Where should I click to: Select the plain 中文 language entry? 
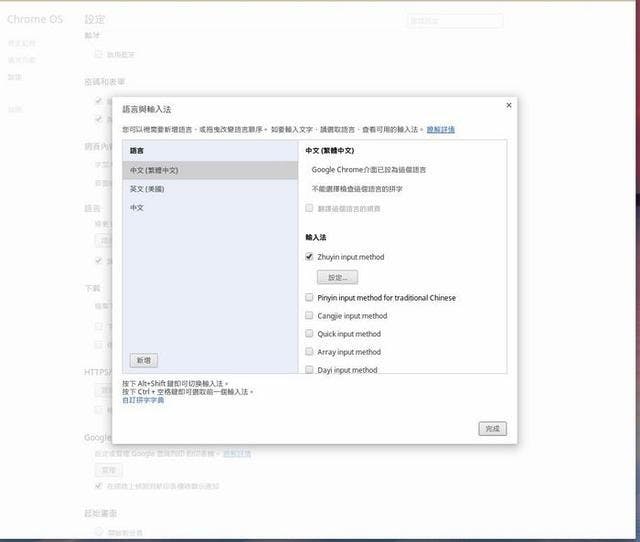pyautogui.click(x=210, y=208)
